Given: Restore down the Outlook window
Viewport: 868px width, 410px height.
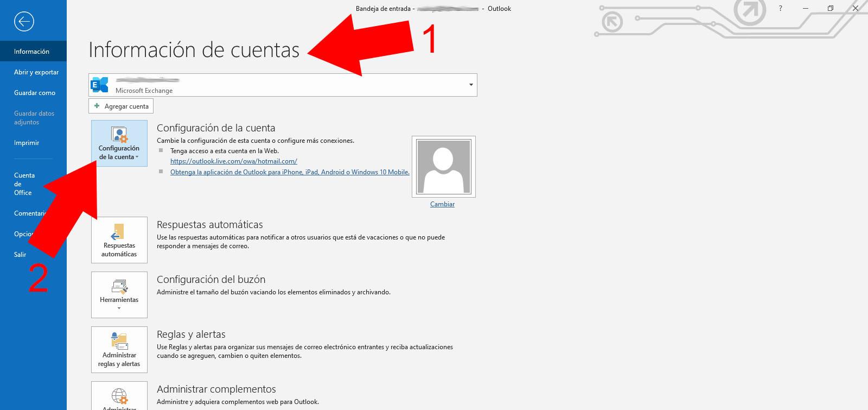Looking at the screenshot, I should coord(831,8).
